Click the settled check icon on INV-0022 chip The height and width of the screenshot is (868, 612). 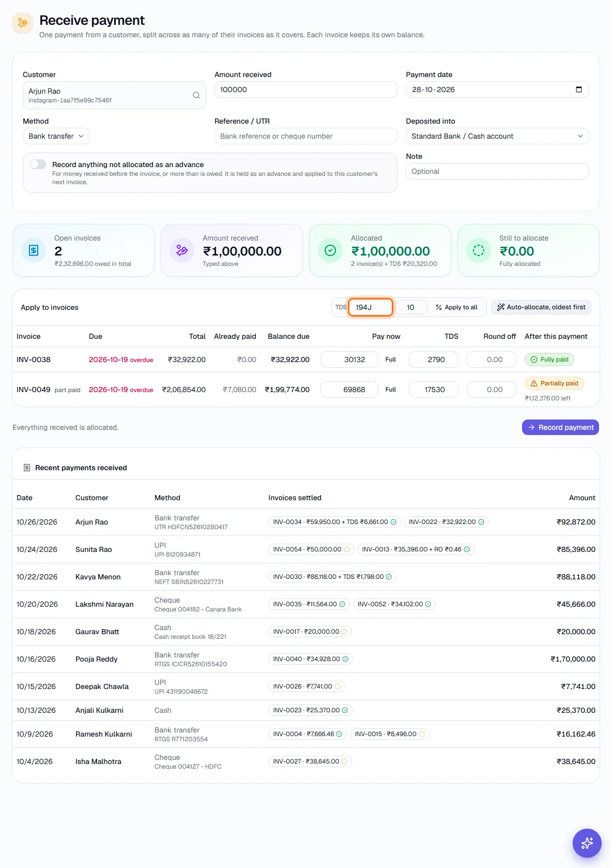point(481,522)
